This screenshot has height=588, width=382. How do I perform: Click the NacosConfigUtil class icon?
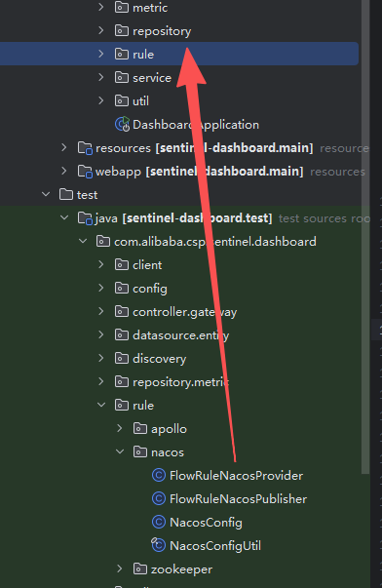[x=158, y=545]
